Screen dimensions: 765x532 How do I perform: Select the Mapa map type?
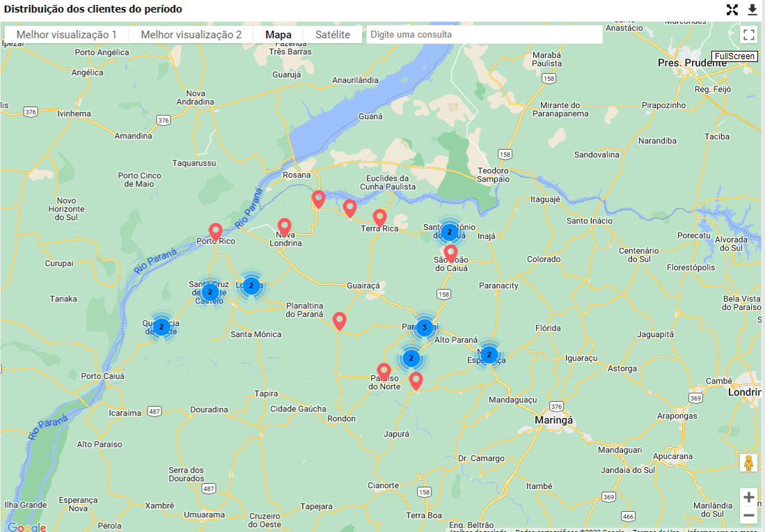[x=278, y=35]
